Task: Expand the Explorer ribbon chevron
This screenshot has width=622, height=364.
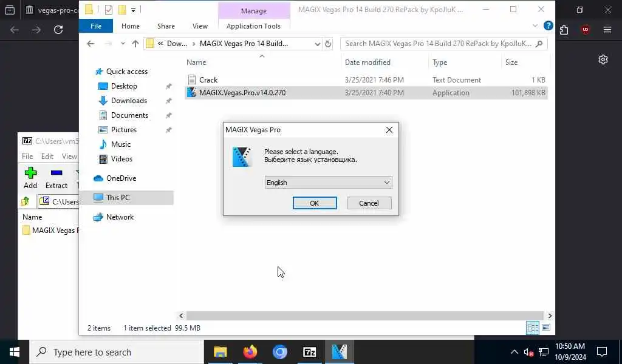Action: tap(535, 26)
